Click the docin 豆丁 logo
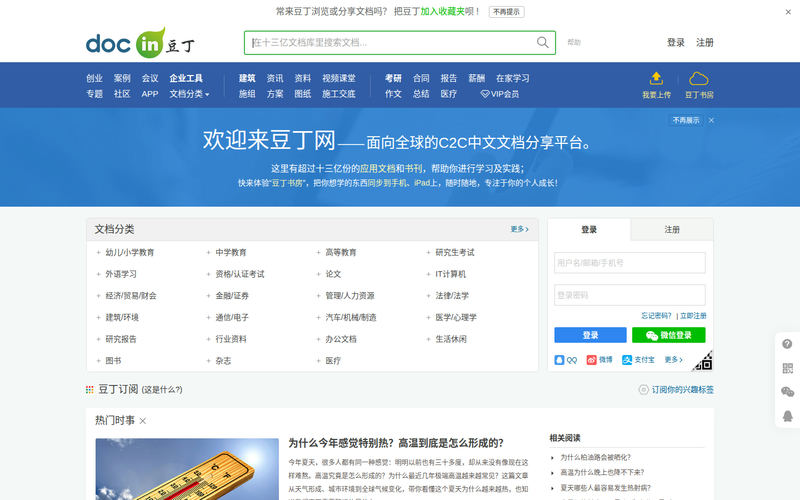 point(140,43)
